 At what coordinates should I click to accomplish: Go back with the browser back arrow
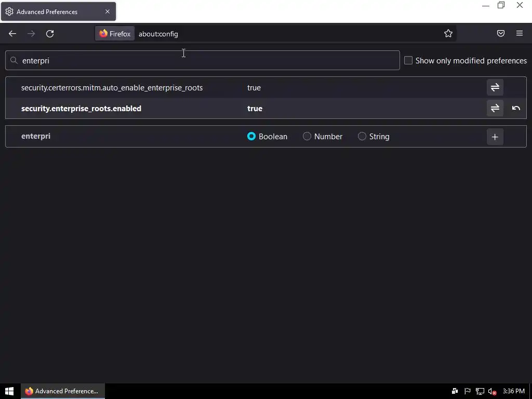coord(12,34)
